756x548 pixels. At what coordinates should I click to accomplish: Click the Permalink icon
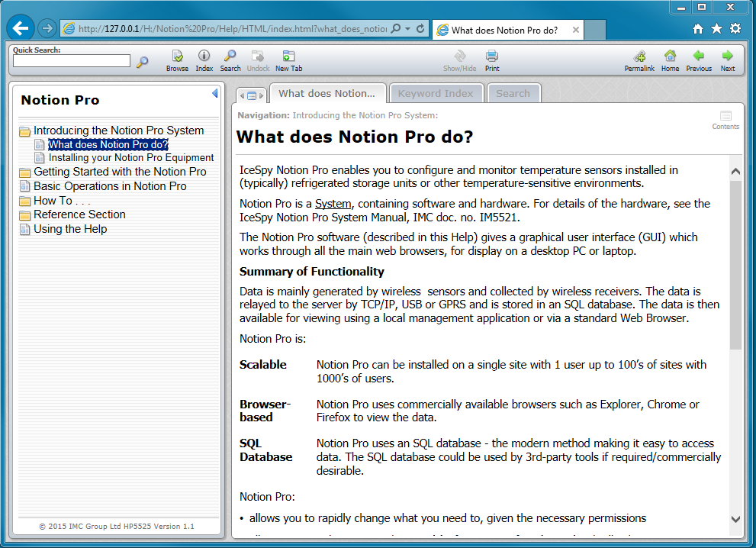point(639,58)
